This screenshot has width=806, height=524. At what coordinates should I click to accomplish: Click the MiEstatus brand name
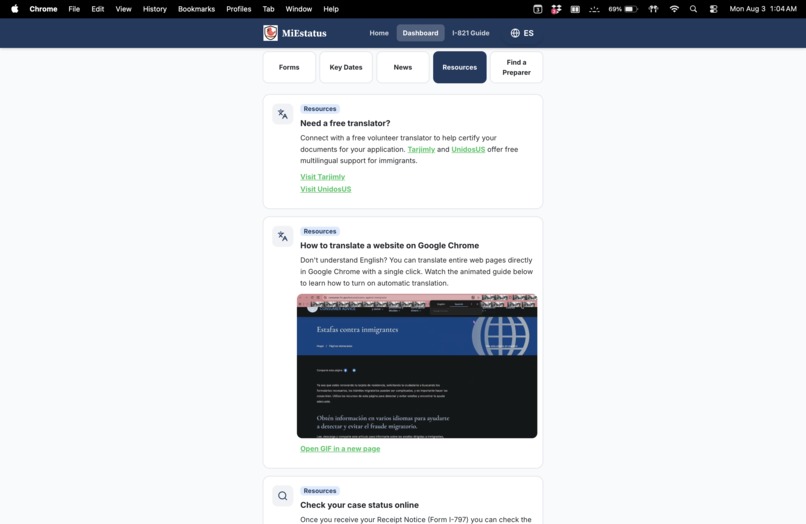pos(304,33)
